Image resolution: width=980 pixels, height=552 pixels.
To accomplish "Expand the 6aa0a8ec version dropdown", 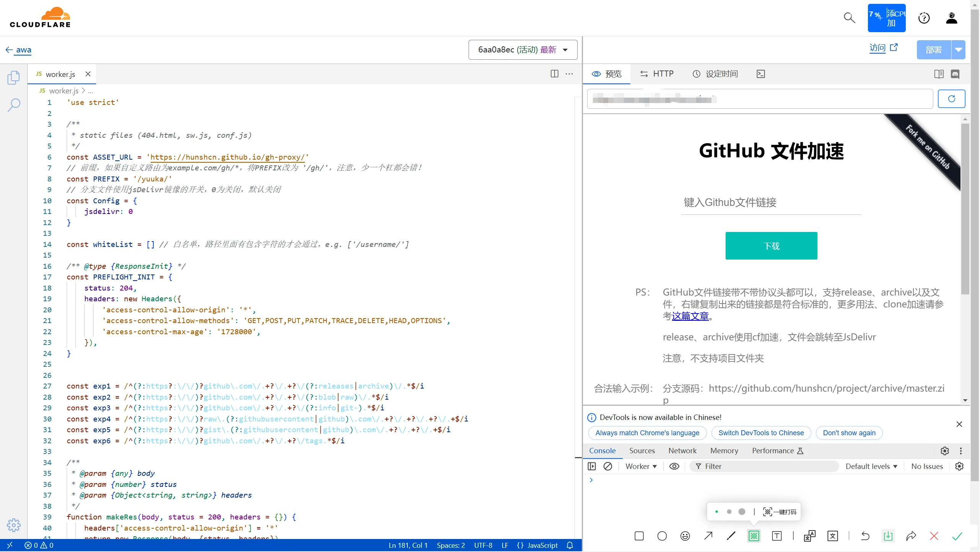I will point(523,50).
